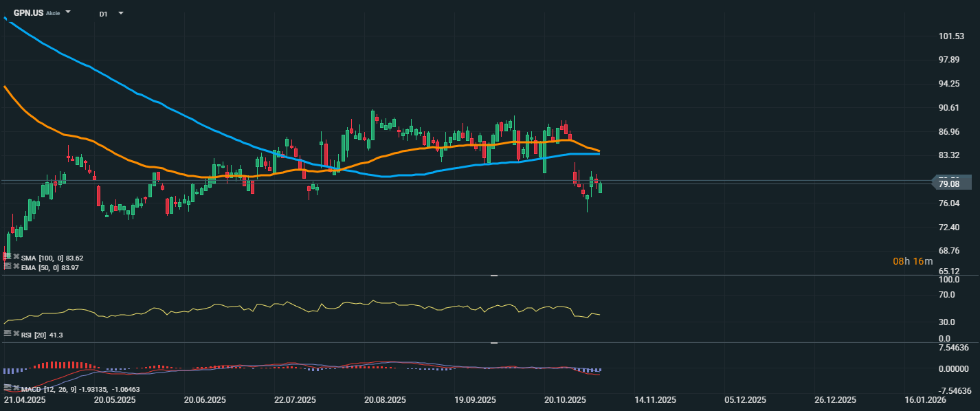Click the 14.11.2025 date on time axis

click(655, 400)
